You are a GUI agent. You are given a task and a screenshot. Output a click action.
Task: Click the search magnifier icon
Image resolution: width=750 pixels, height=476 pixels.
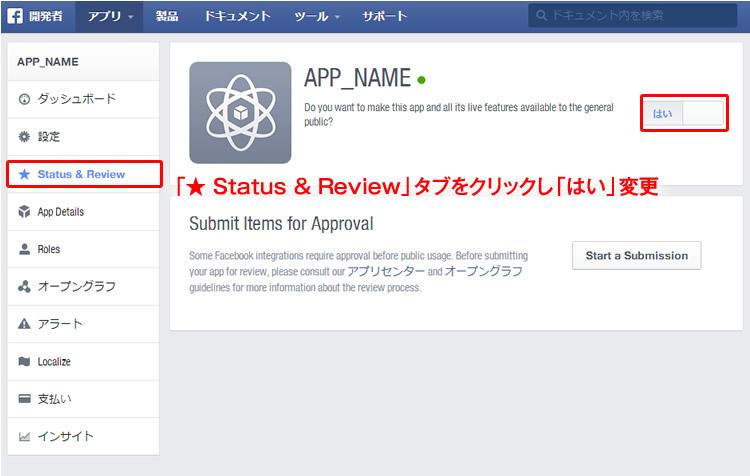[541, 16]
